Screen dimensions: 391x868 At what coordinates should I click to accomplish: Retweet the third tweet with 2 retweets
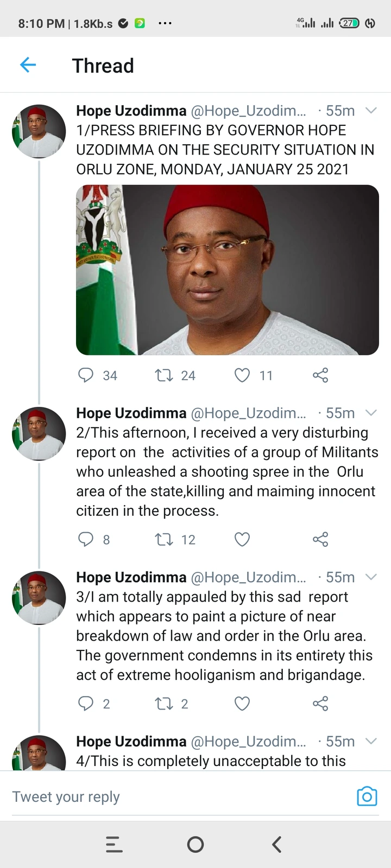163,704
